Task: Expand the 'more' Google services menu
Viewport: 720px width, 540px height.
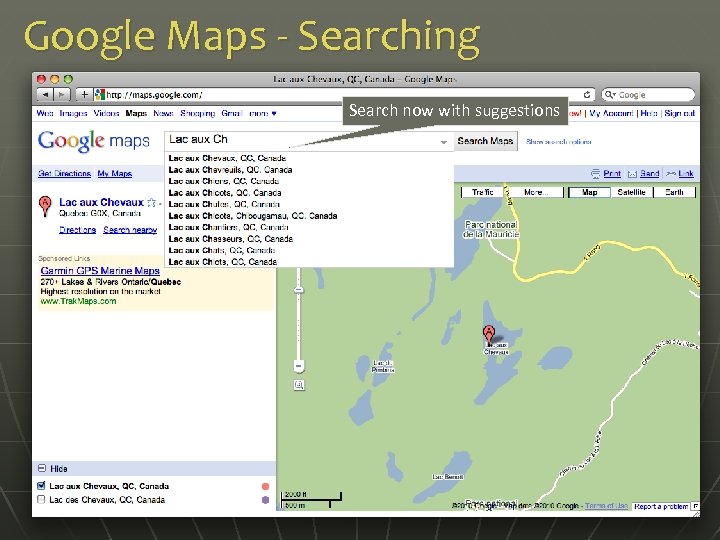Action: tap(263, 113)
